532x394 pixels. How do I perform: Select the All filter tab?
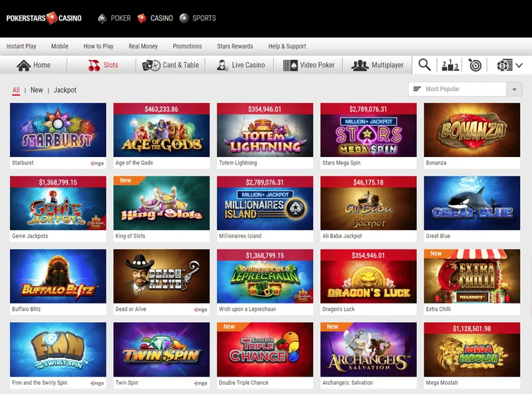click(16, 90)
